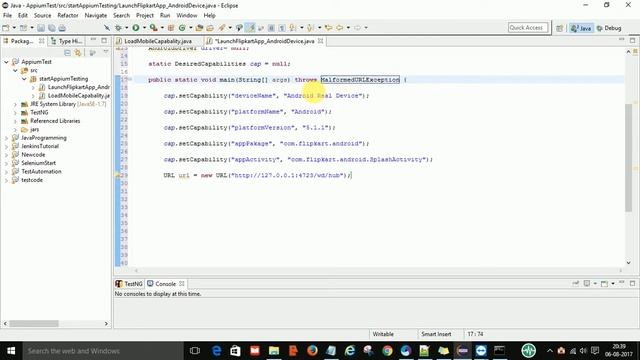Collapse the startAppiumTesting package node
Screen dimensions: 640x360
(24, 79)
